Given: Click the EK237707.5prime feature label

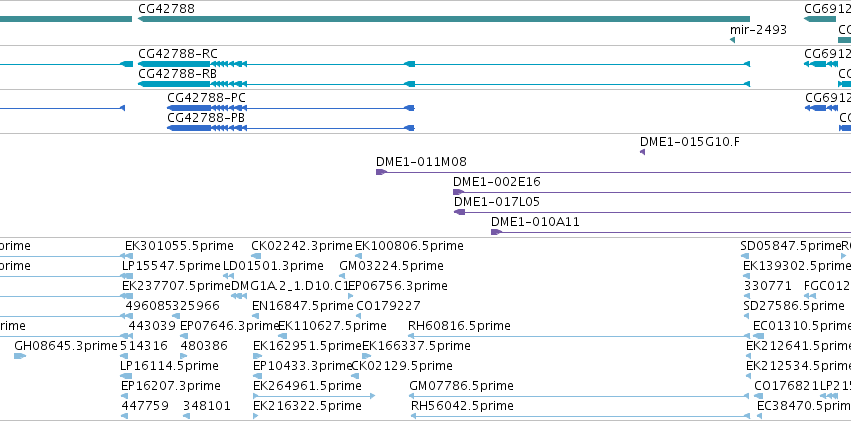Looking at the screenshot, I should [x=176, y=286].
